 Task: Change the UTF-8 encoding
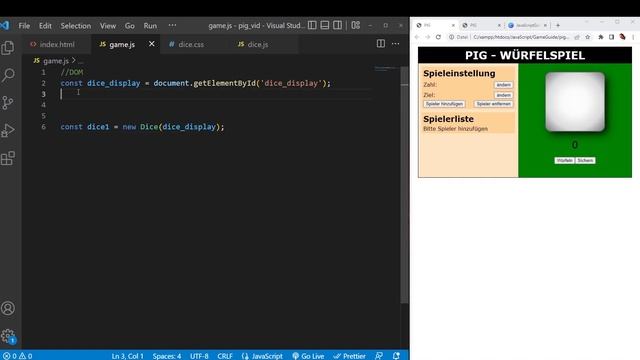point(199,356)
